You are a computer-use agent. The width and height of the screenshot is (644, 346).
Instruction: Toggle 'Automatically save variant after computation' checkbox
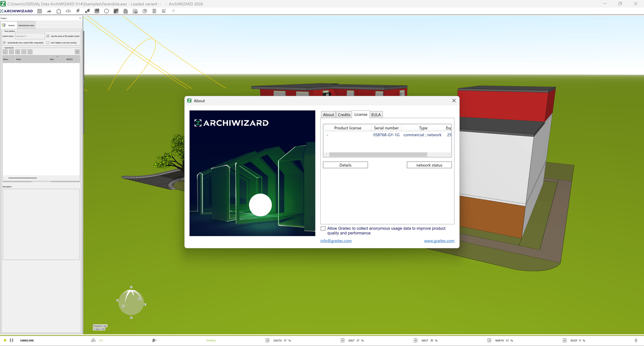[4, 42]
